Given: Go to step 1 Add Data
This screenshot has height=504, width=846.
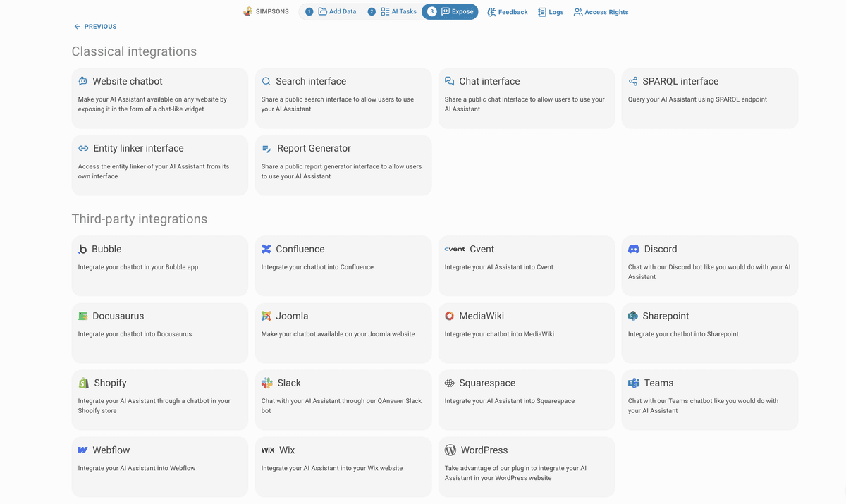Looking at the screenshot, I should pos(331,12).
